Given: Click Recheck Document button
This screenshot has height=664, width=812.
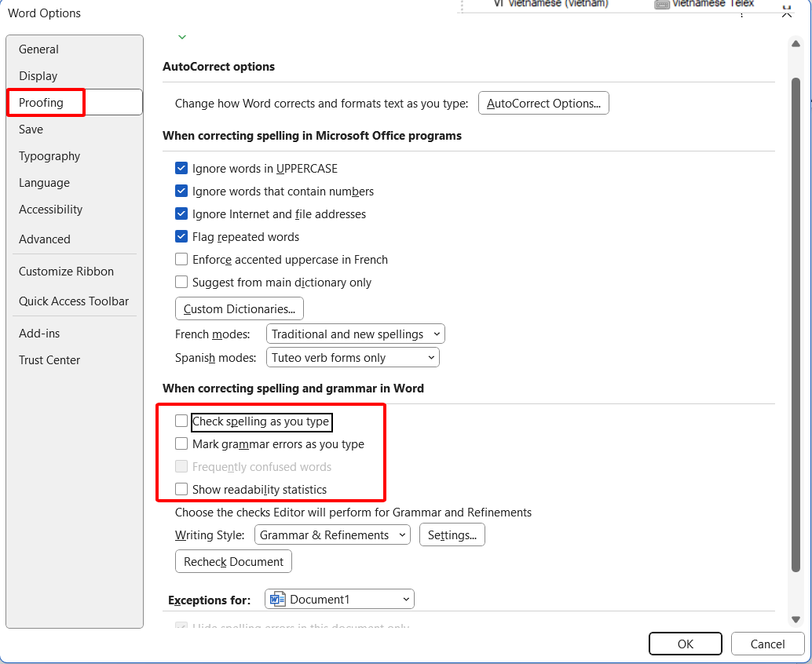Looking at the screenshot, I should [233, 562].
